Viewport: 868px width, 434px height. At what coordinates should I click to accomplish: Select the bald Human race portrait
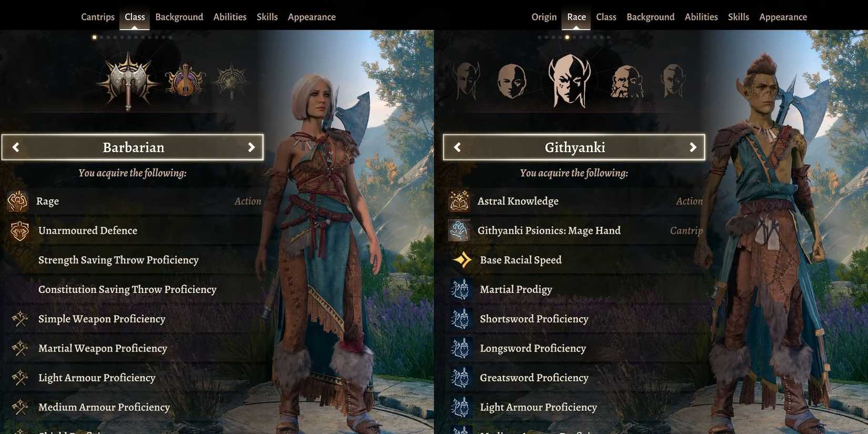coord(511,81)
